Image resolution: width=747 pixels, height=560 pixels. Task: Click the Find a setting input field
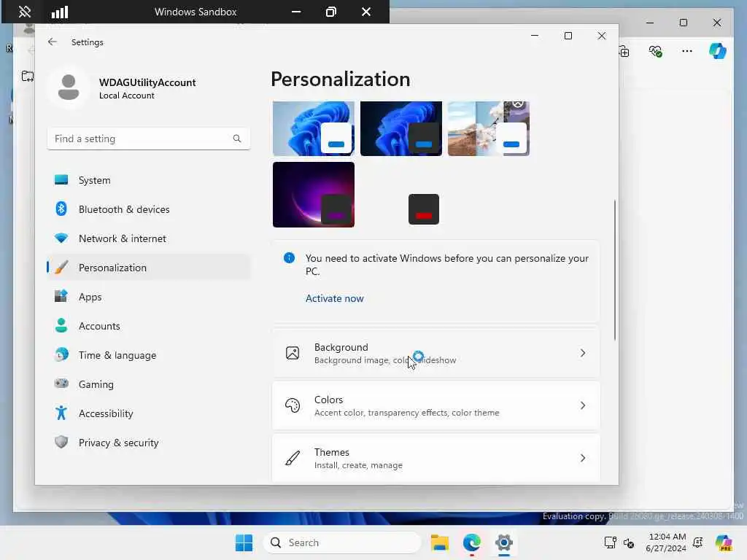[x=149, y=139]
